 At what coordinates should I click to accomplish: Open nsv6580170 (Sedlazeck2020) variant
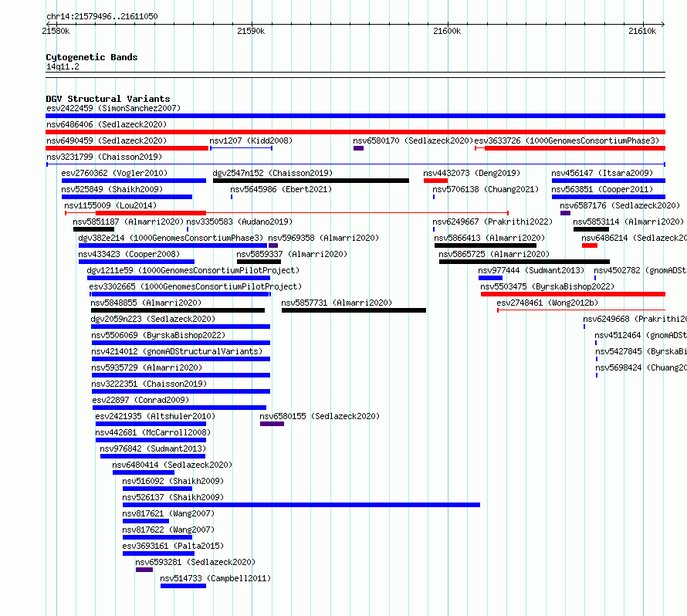(413, 140)
